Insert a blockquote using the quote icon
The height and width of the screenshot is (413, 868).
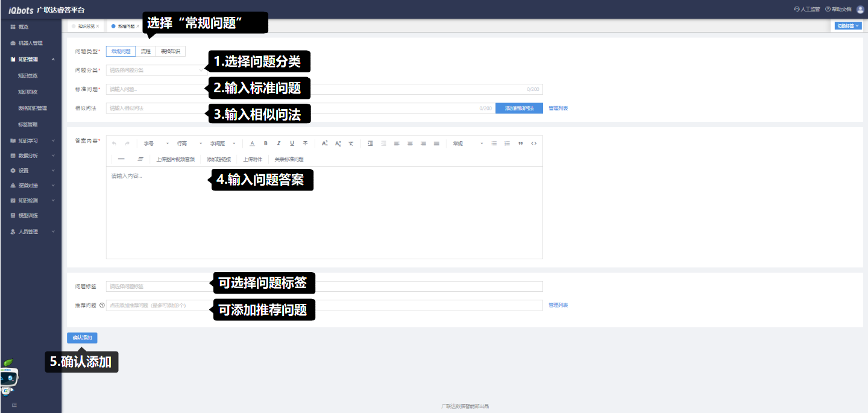pyautogui.click(x=521, y=143)
